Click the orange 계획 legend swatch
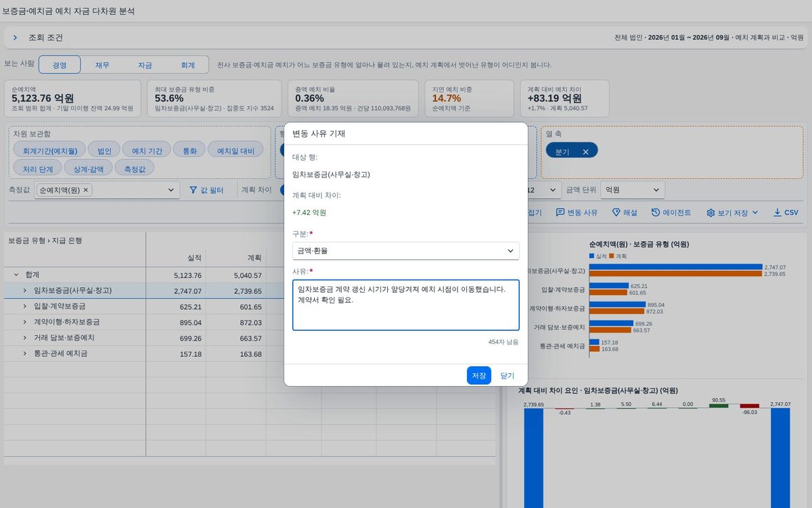Image resolution: width=812 pixels, height=508 pixels. 611,256
